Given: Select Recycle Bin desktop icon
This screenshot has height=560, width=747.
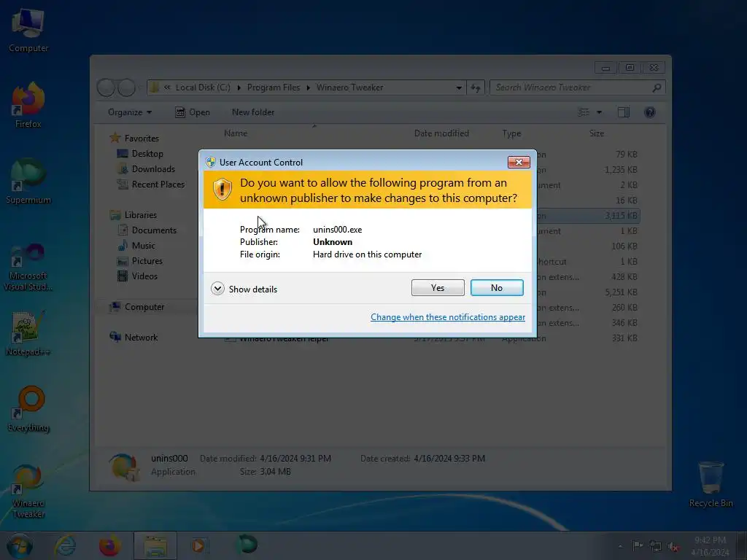Looking at the screenshot, I should (711, 484).
